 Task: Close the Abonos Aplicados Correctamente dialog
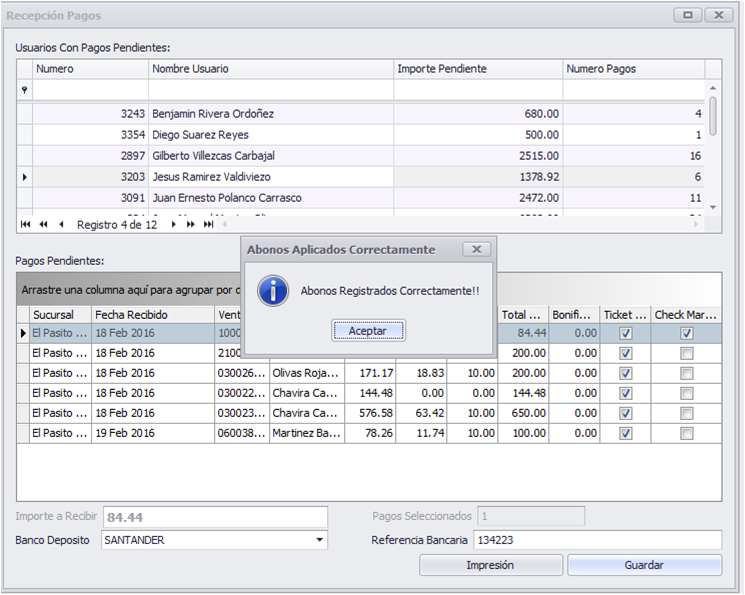pyautogui.click(x=477, y=250)
